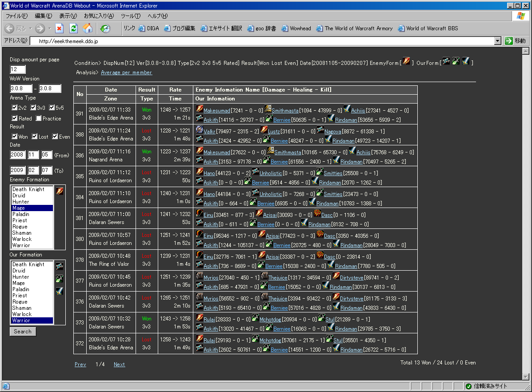
Task: Open the Back button history dropdown arrow
Action: (30, 28)
